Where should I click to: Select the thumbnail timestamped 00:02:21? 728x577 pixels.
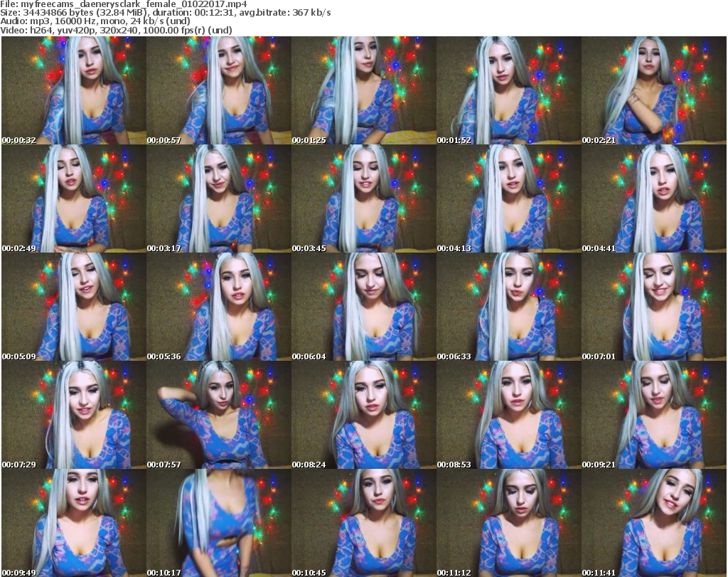pos(654,90)
